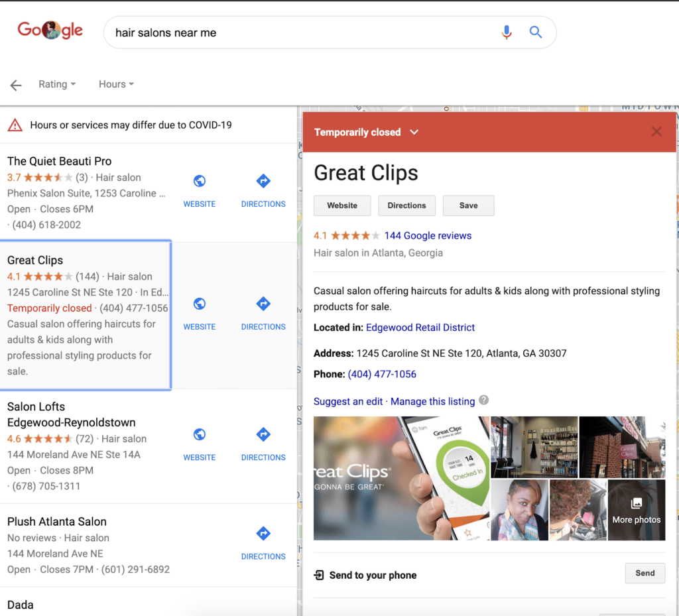Open the Rating filter dropdown
679x616 pixels.
click(57, 84)
